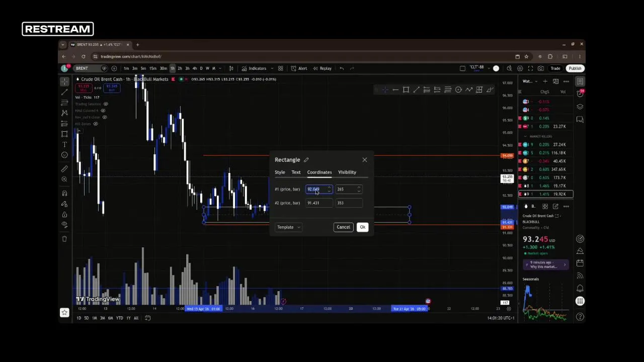This screenshot has width=644, height=362.
Task: Go to date using the bottom calendar icon
Action: coord(147,318)
